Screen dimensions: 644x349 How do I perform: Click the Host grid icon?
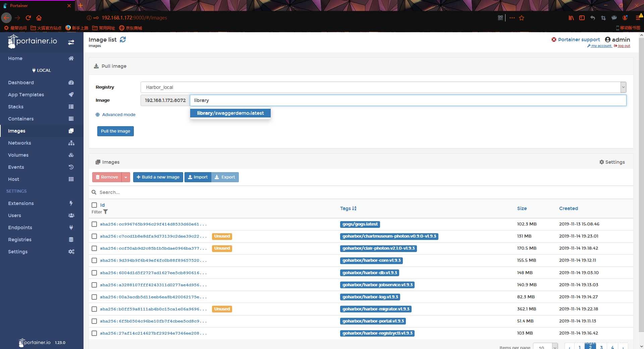coord(71,179)
